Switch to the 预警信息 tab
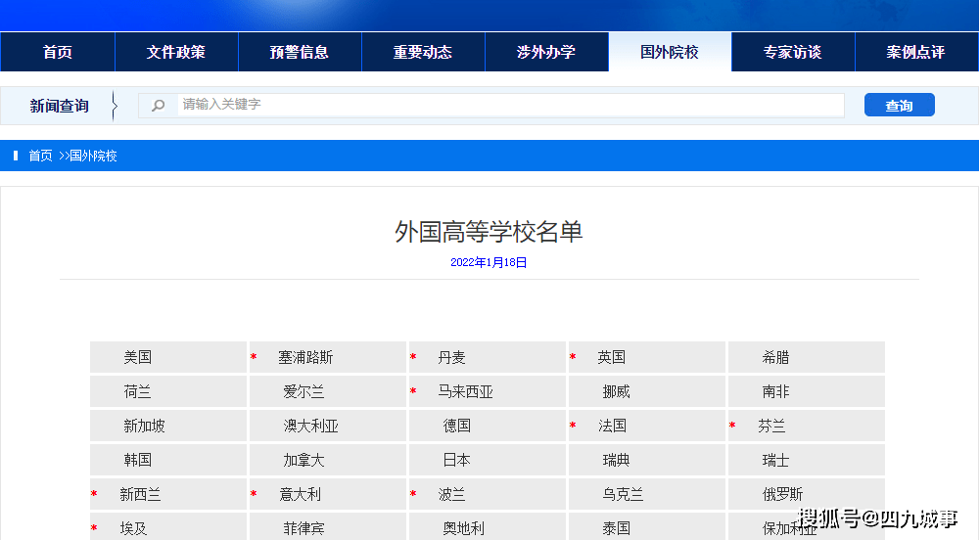 click(x=300, y=52)
